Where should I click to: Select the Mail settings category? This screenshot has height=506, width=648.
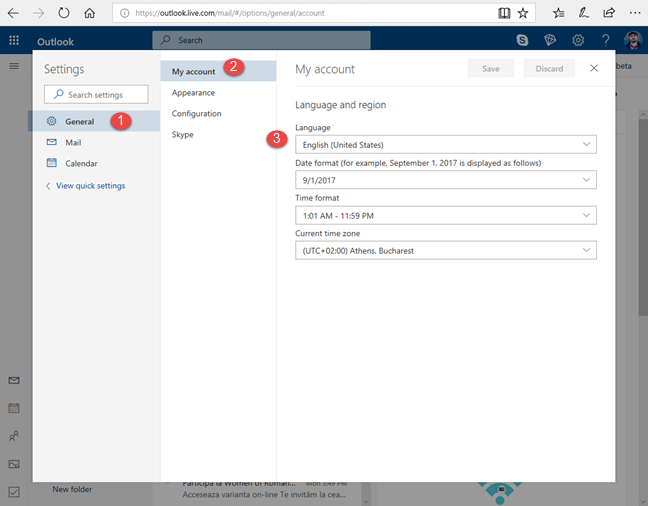point(94,142)
